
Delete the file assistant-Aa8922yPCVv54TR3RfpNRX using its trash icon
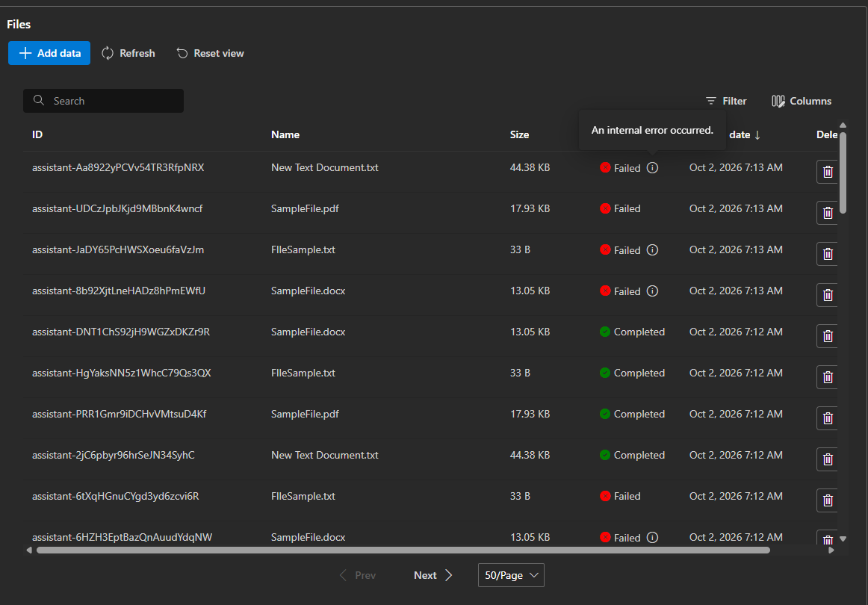coord(828,172)
